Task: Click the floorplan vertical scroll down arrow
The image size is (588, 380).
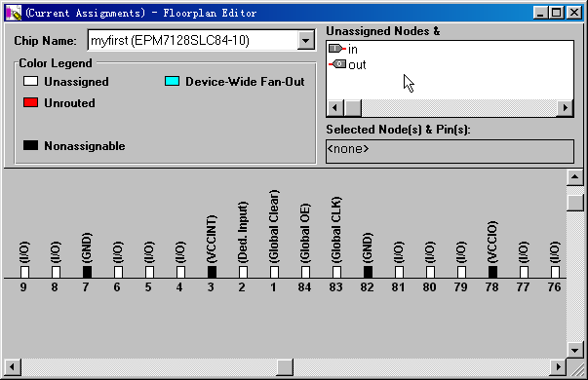Action: click(x=575, y=350)
